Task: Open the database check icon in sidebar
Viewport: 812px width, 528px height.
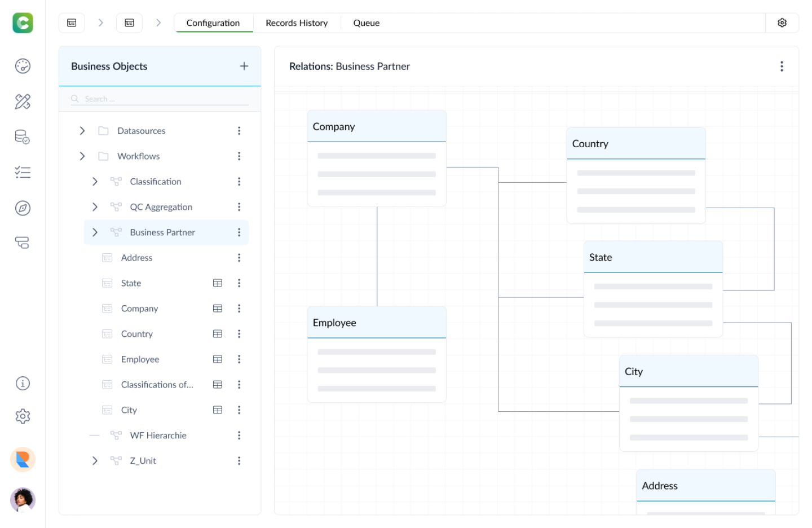Action: (23, 137)
